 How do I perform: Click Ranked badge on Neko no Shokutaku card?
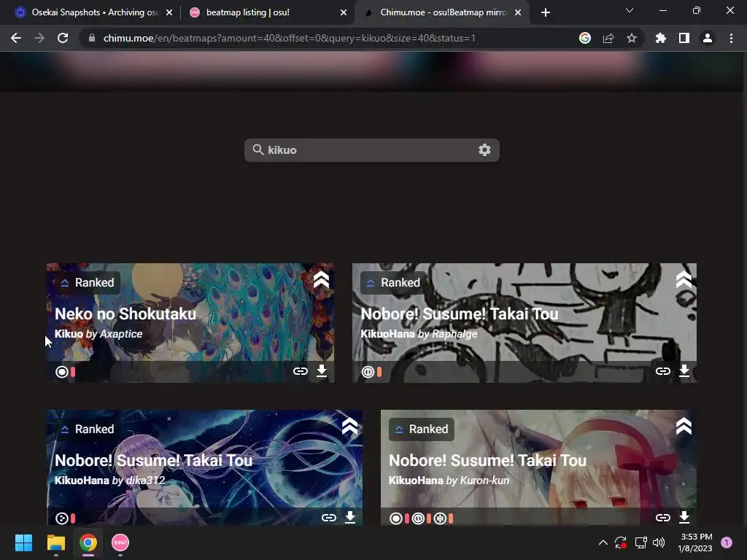pos(88,282)
